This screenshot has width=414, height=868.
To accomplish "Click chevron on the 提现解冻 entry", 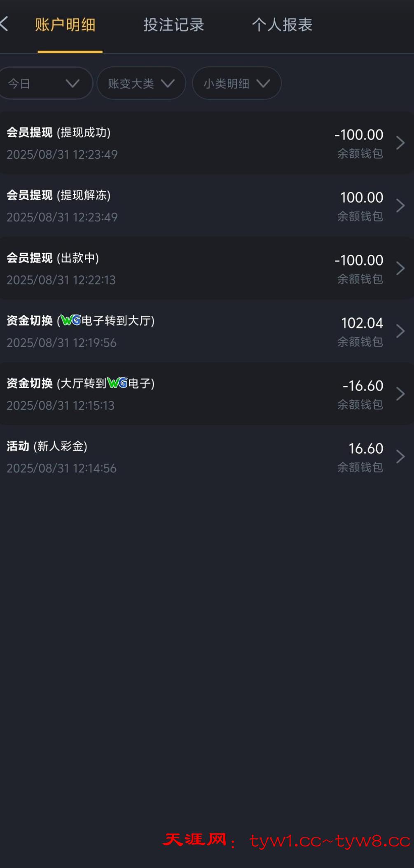I will [x=400, y=206].
